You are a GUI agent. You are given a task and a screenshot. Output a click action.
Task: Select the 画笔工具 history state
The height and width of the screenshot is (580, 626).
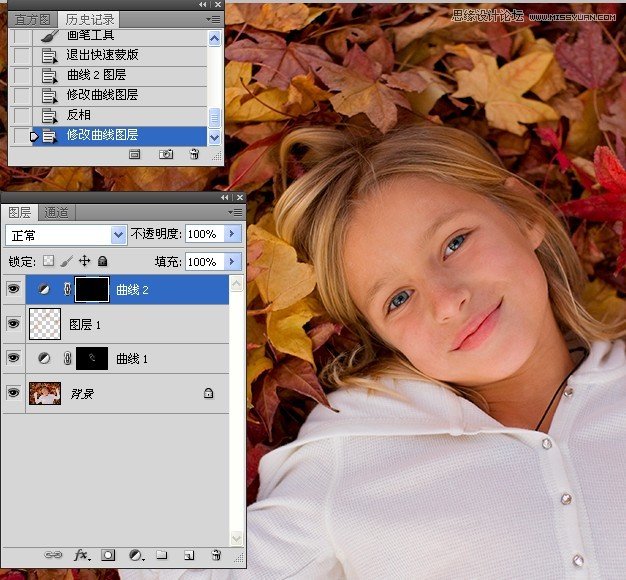tap(119, 37)
